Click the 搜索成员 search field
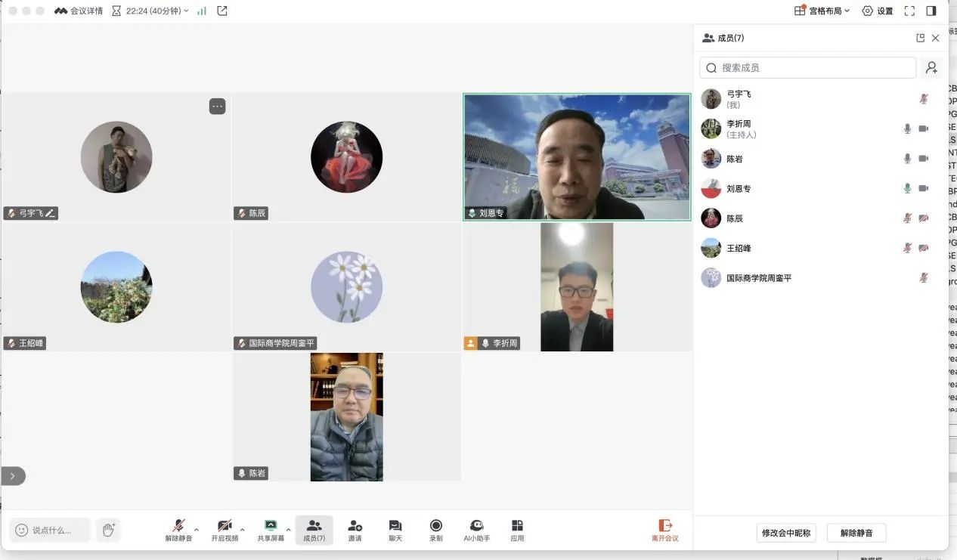957x560 pixels. [809, 67]
